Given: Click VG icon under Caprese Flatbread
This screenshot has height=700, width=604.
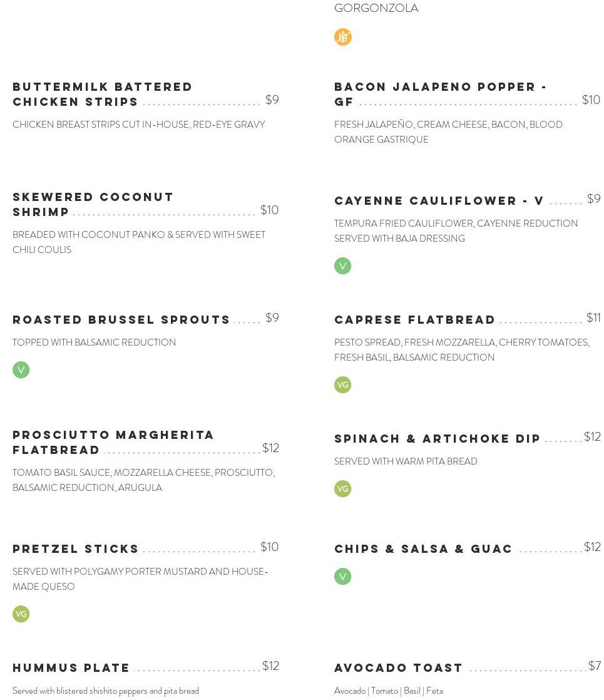Looking at the screenshot, I should pos(342,385).
